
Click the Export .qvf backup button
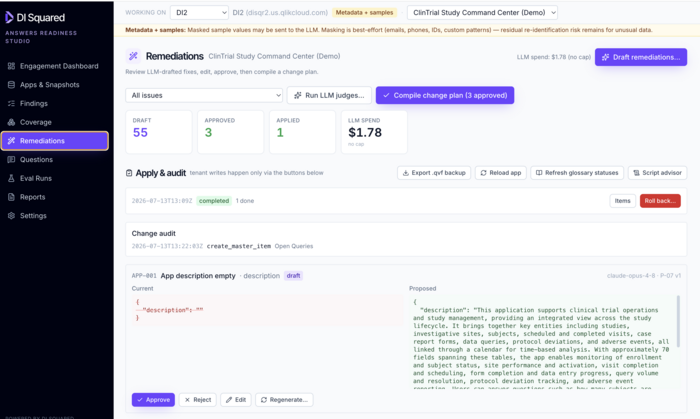tap(434, 173)
